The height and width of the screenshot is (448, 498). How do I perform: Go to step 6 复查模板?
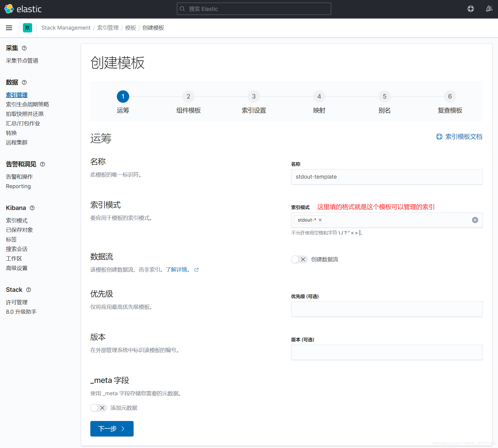tap(450, 102)
